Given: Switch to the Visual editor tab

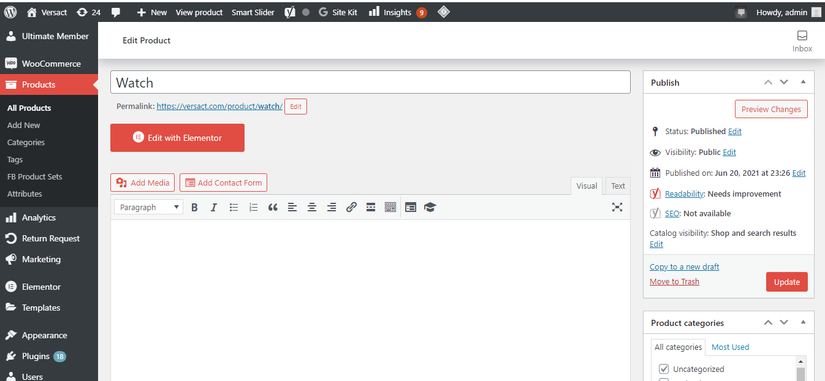Looking at the screenshot, I should (587, 186).
